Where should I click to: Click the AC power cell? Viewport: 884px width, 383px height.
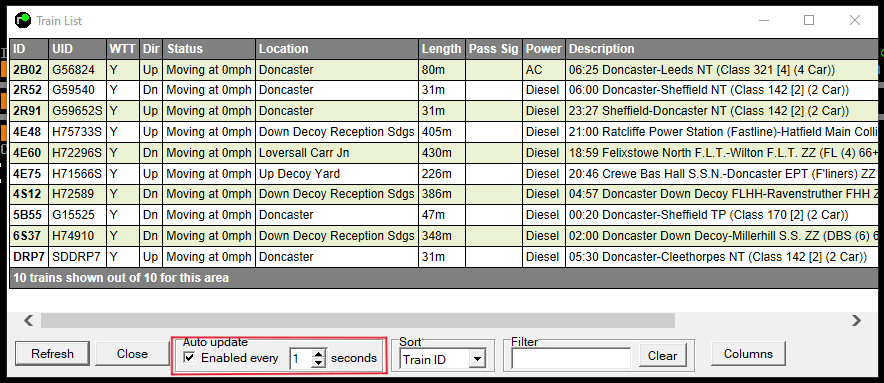point(544,70)
